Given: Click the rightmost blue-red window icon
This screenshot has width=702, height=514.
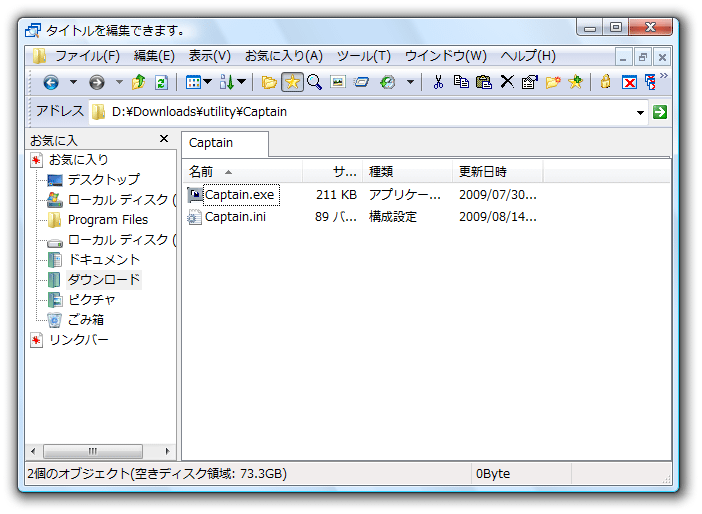Looking at the screenshot, I should point(651,82).
